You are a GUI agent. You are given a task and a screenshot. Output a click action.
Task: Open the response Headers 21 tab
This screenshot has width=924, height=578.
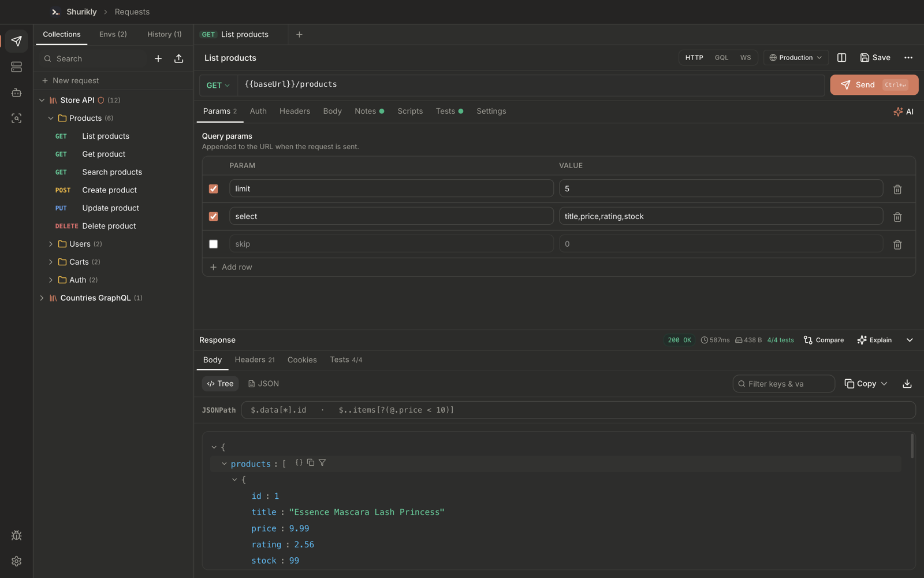(x=255, y=360)
